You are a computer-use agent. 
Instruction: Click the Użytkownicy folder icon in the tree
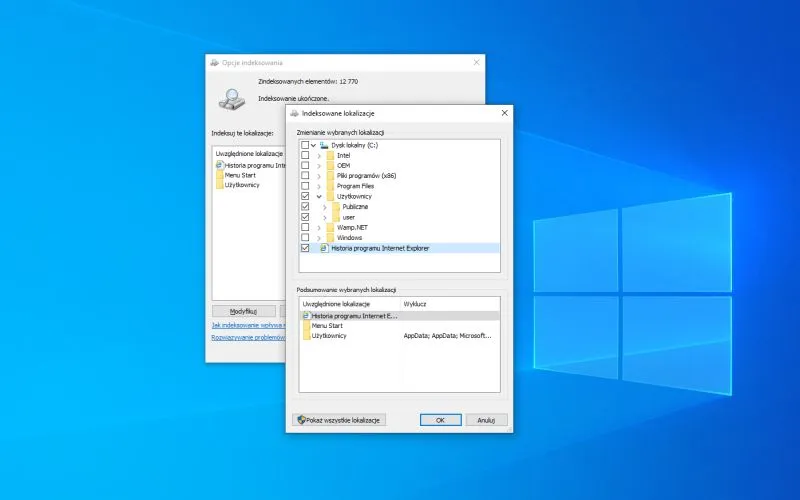330,196
